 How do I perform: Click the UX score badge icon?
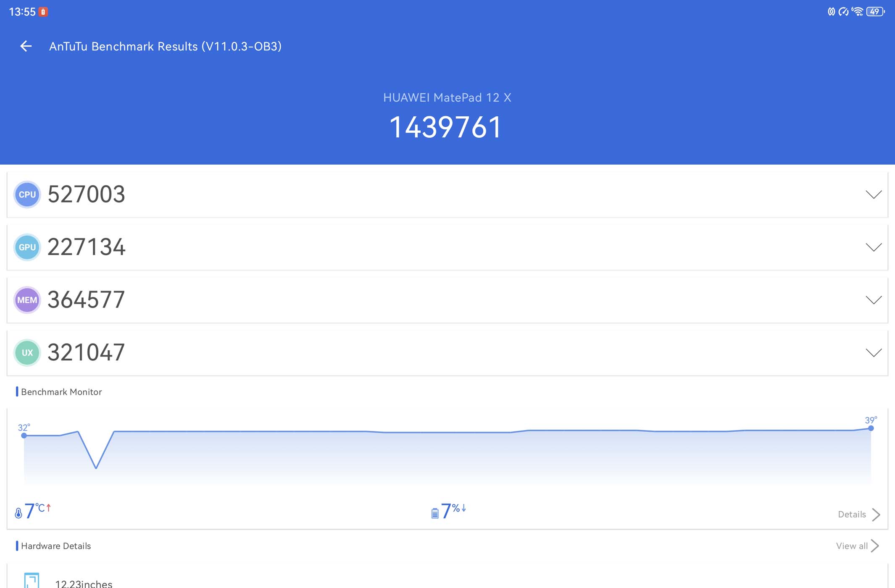click(x=27, y=353)
